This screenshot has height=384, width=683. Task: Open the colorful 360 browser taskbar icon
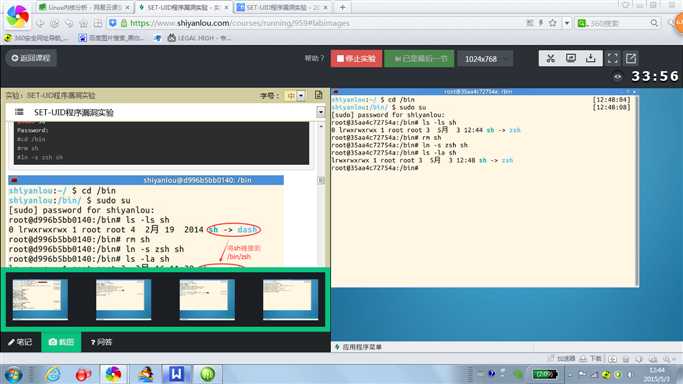pyautogui.click(x=113, y=374)
